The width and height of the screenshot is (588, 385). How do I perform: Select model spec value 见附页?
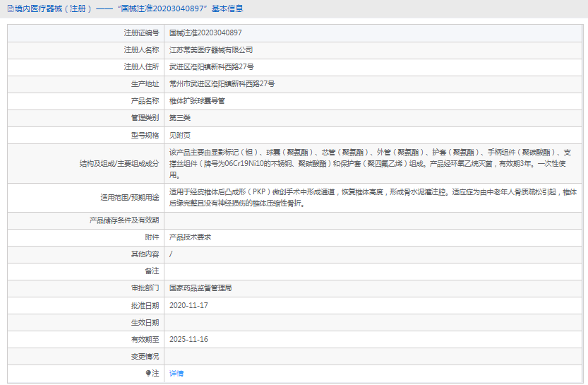click(x=179, y=135)
